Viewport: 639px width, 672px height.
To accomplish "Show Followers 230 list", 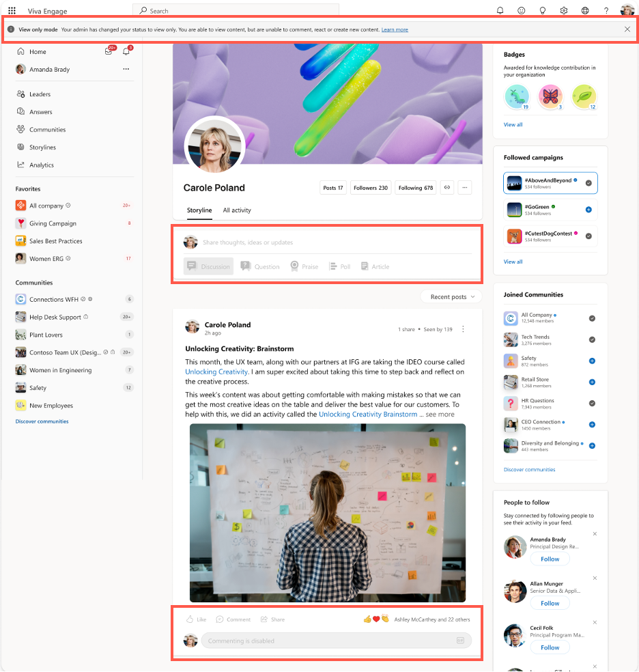I will pyautogui.click(x=371, y=188).
